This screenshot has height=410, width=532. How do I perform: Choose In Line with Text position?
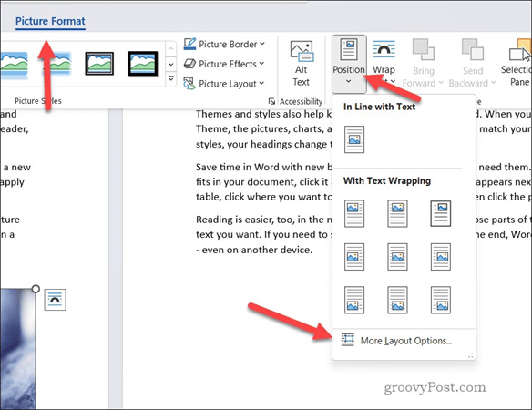pyautogui.click(x=354, y=139)
